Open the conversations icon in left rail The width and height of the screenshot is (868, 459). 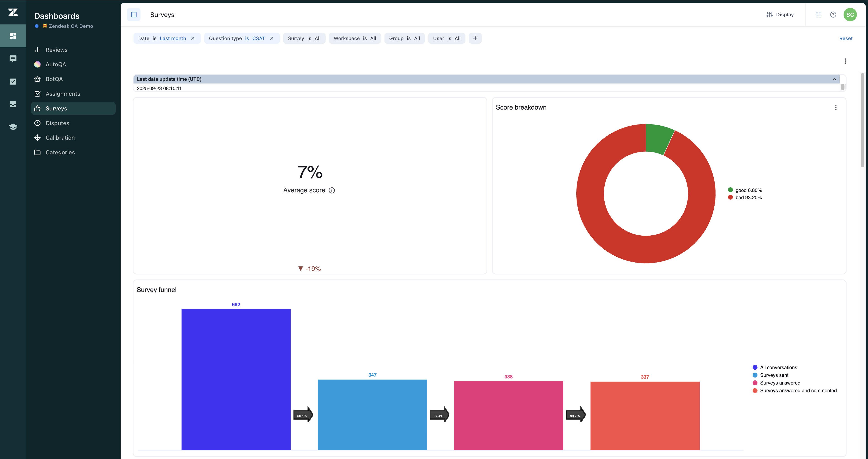pos(13,59)
